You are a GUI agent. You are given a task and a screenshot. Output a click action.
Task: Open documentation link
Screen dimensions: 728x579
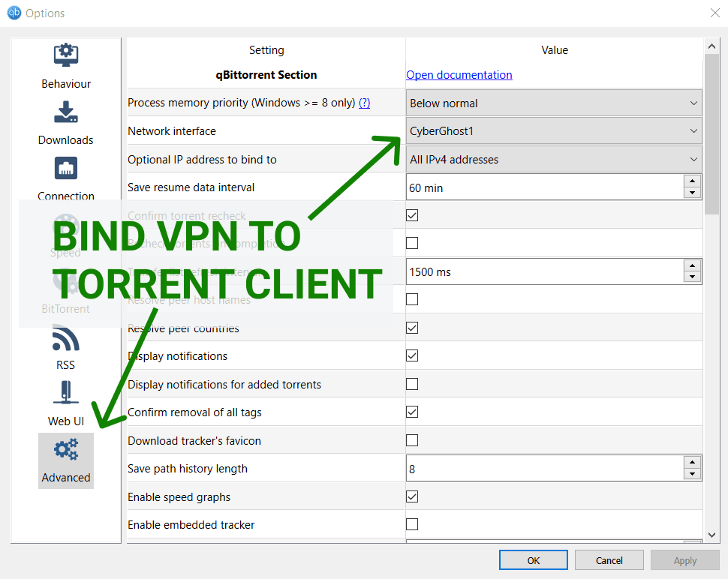[x=459, y=75]
